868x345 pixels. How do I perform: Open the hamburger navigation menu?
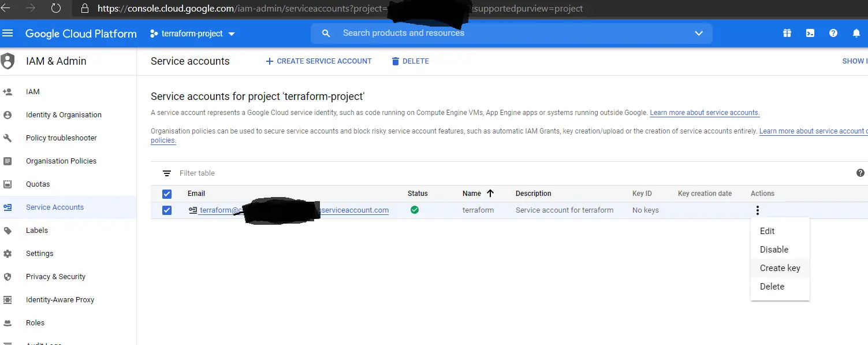click(x=8, y=34)
